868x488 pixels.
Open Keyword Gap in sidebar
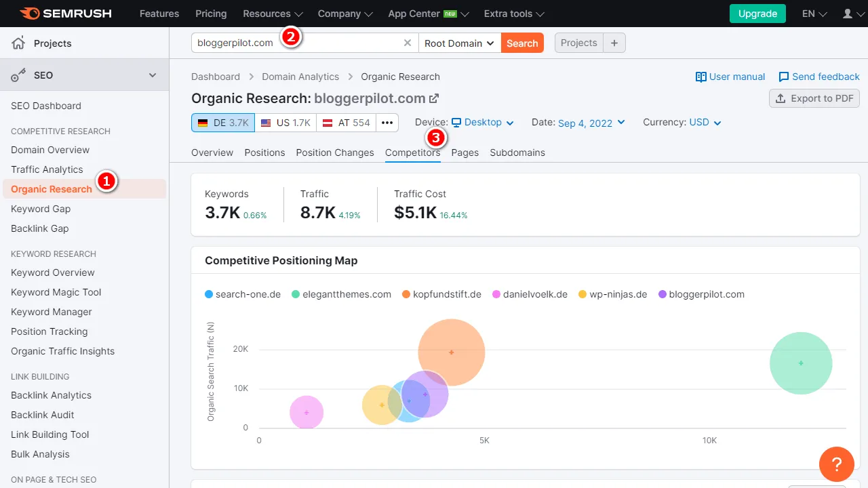pos(41,209)
